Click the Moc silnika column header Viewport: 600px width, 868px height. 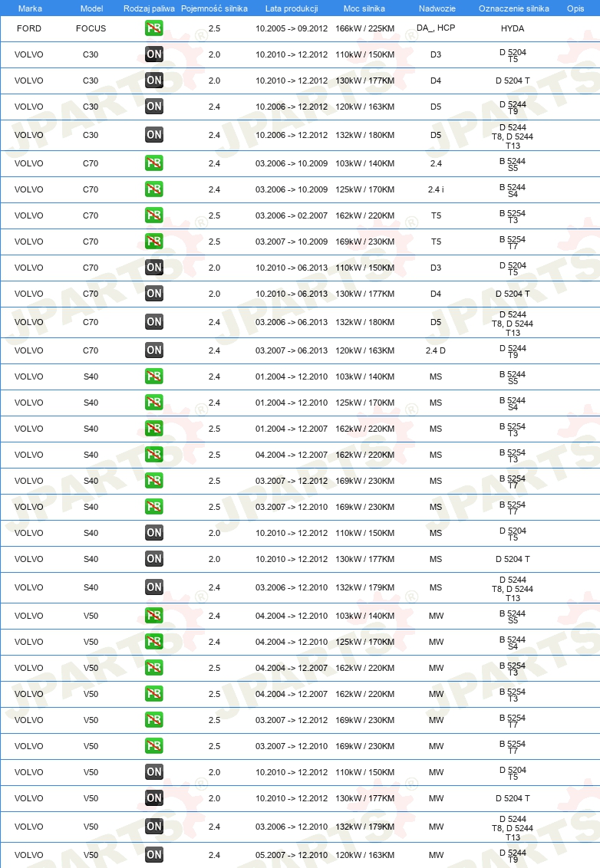[364, 8]
